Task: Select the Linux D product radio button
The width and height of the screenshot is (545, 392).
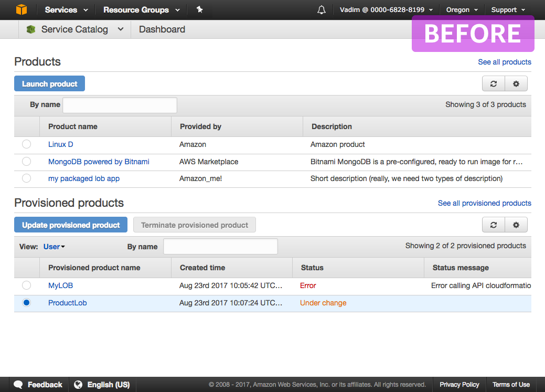Action: 26,144
